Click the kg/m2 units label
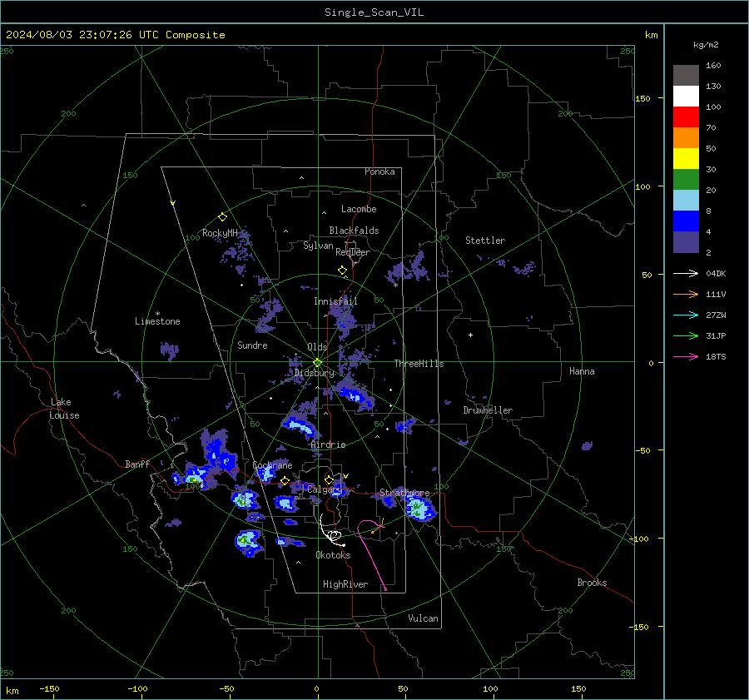The width and height of the screenshot is (749, 700). (x=706, y=45)
